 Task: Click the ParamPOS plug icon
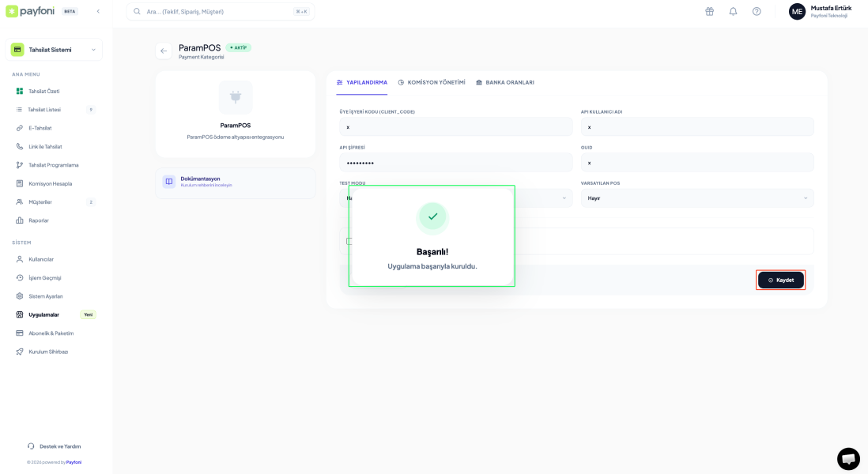(236, 97)
